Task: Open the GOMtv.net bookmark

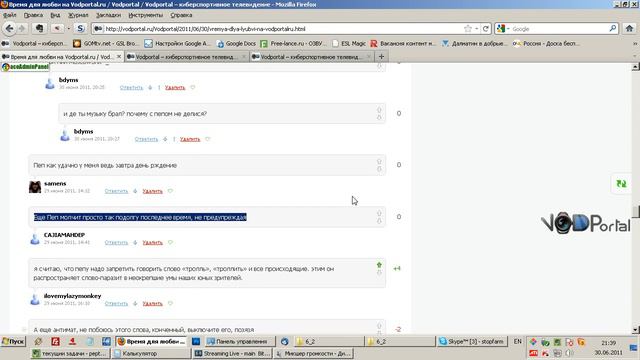Action: coord(105,43)
